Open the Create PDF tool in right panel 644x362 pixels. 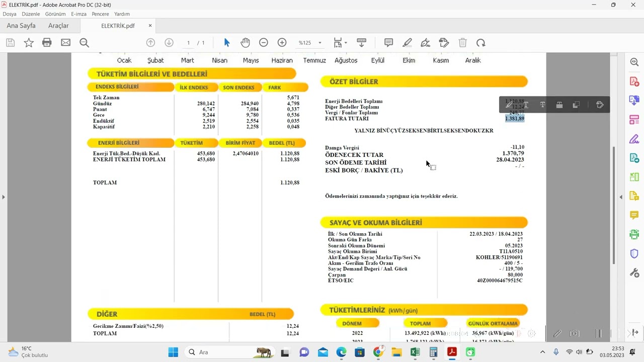pos(634,81)
